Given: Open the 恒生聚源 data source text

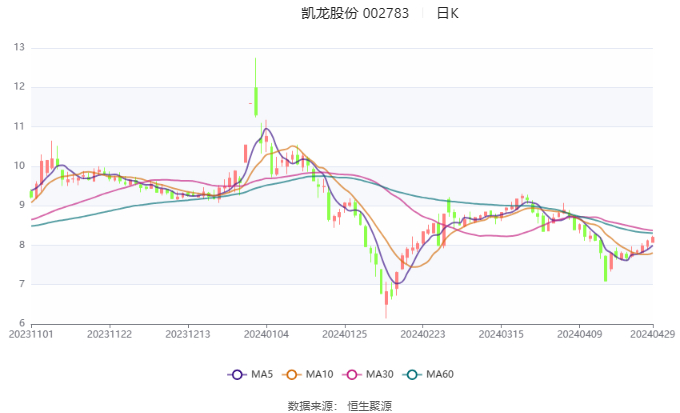Looking at the screenshot, I should point(369,405).
